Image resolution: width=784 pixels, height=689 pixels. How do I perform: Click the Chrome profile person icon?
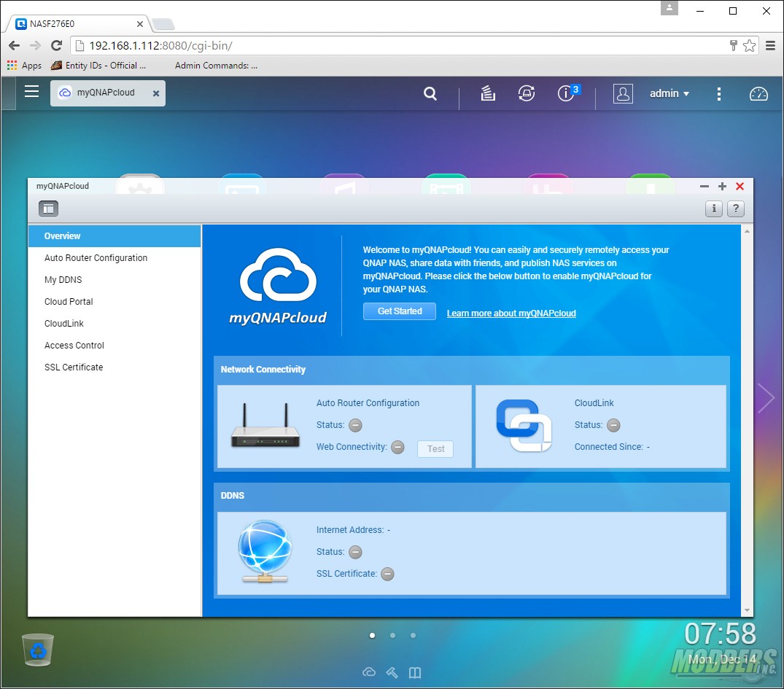669,8
